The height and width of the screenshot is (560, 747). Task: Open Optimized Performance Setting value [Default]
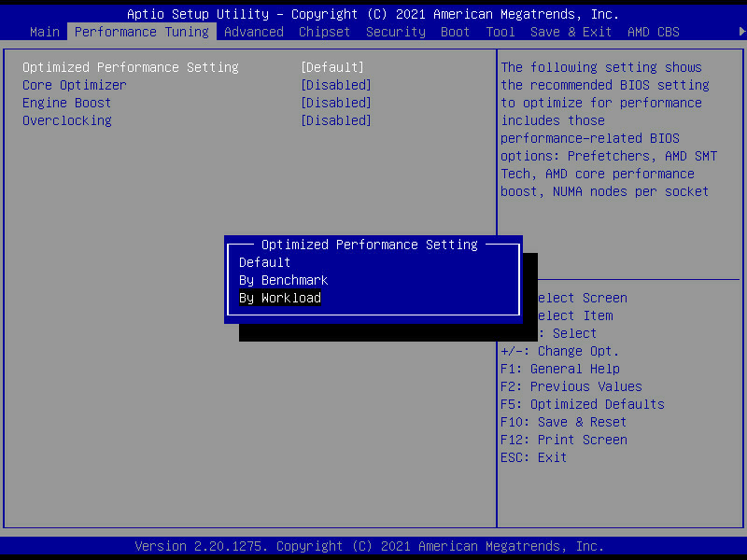(331, 67)
